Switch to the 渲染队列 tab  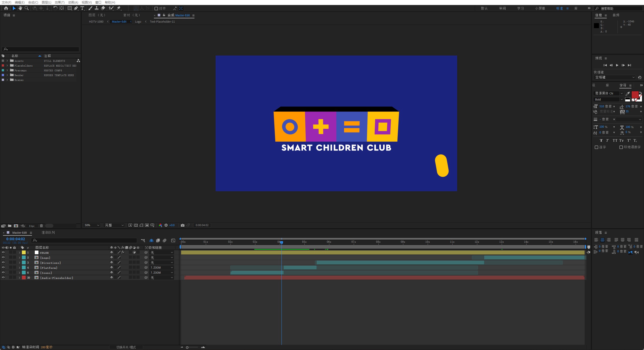(48, 233)
